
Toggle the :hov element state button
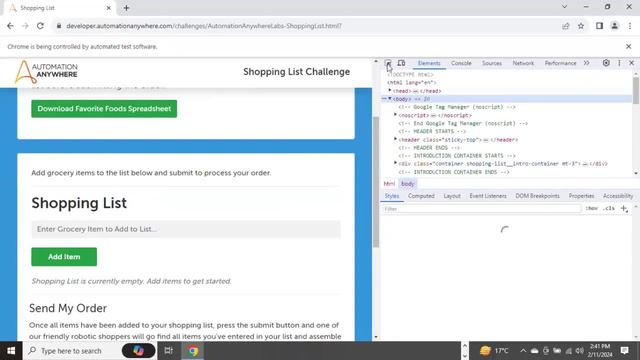(x=591, y=209)
